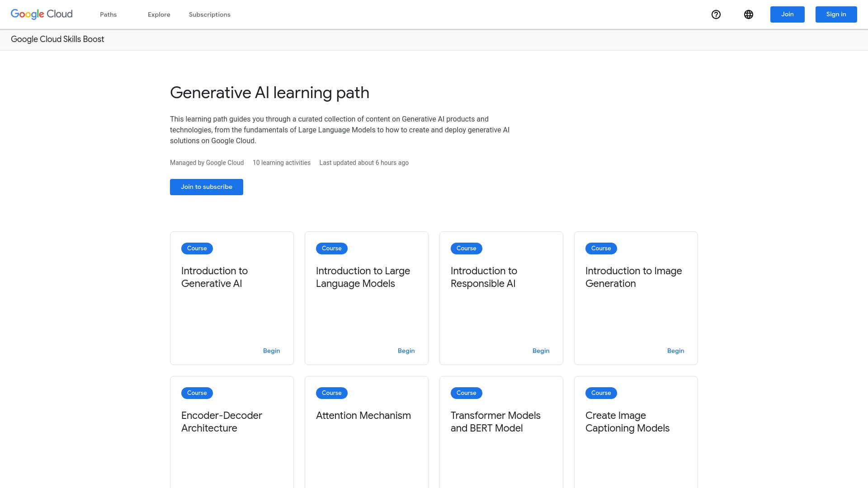
Task: Click the Generative AI learning path heading
Action: tap(270, 93)
